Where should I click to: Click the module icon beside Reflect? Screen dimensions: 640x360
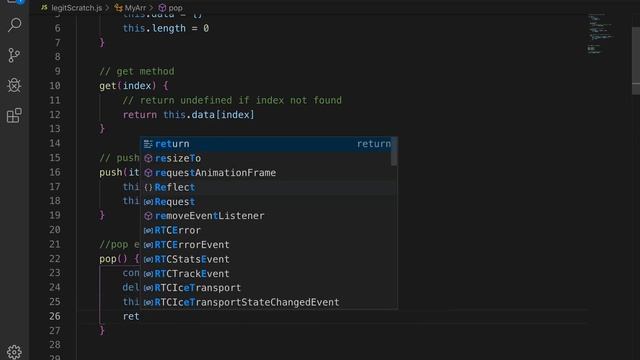click(x=148, y=187)
